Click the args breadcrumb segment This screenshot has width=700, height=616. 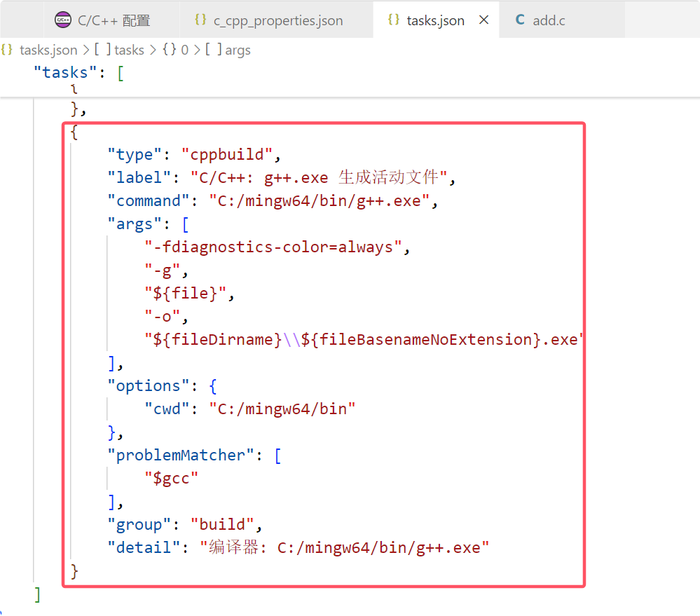coord(228,50)
